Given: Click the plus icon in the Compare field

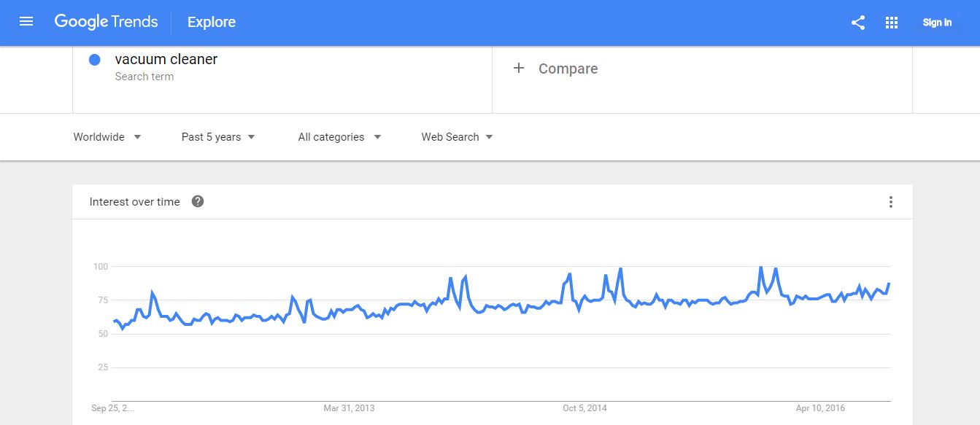Looking at the screenshot, I should click(x=519, y=68).
